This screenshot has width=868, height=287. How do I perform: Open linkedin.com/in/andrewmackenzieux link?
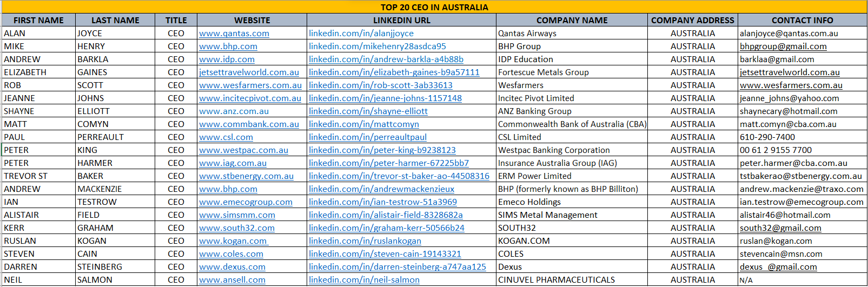381,189
